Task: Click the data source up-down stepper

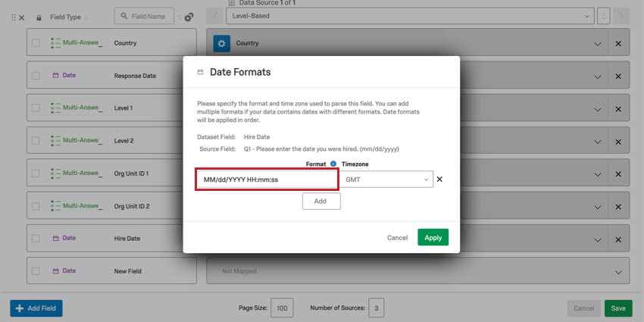Action: pos(603,16)
